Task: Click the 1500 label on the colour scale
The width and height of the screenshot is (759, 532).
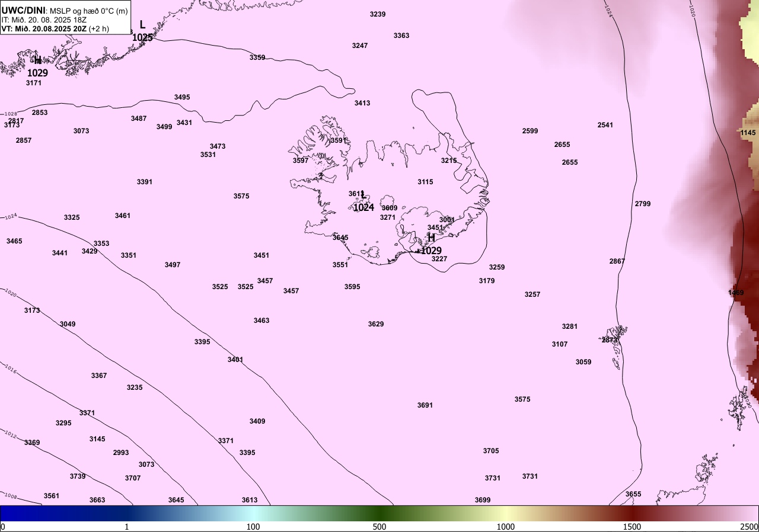Action: click(x=632, y=527)
